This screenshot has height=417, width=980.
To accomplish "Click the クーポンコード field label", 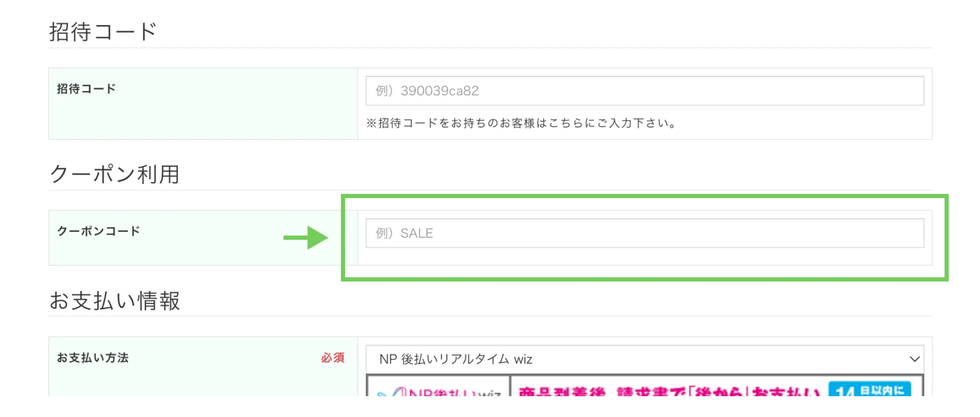I will point(99,231).
